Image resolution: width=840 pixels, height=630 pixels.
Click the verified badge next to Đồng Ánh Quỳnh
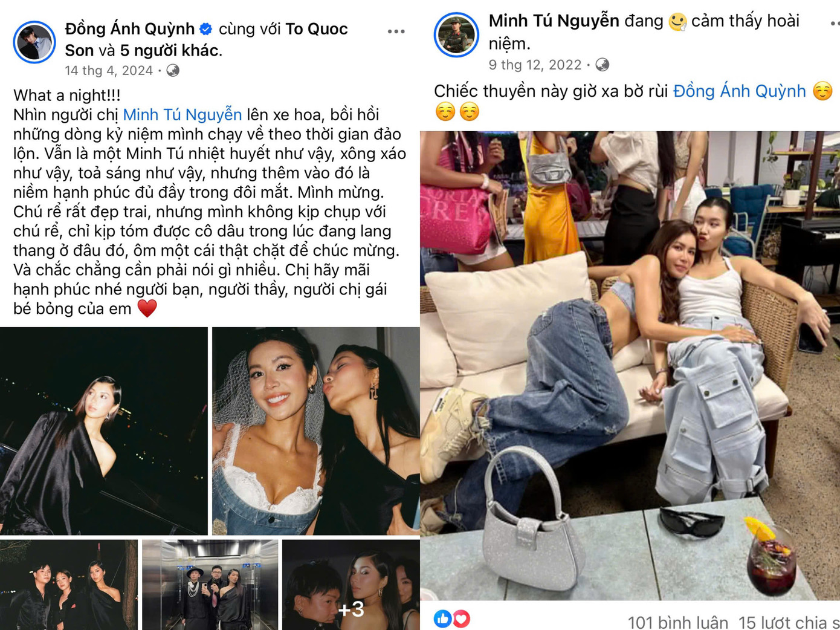[206, 28]
